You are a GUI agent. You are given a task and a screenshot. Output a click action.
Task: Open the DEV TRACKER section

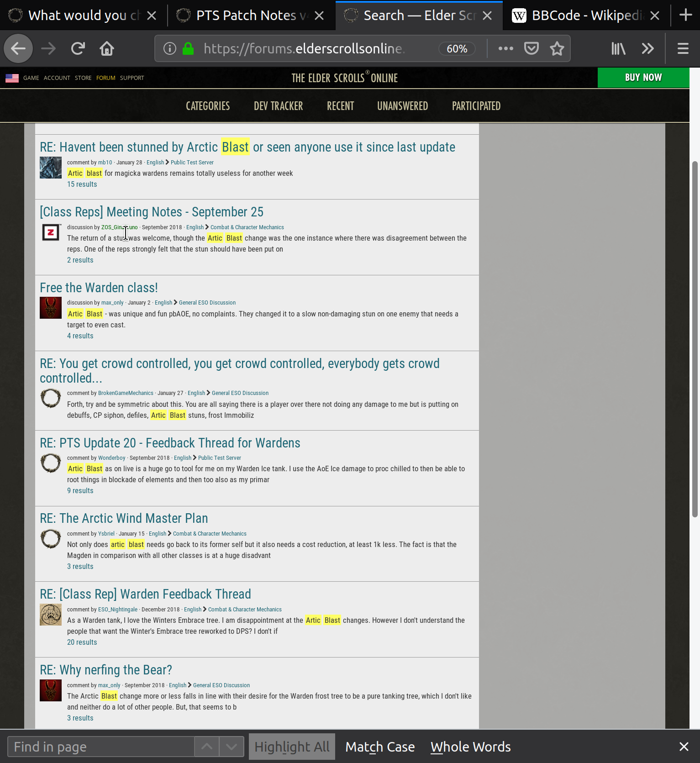pos(279,106)
